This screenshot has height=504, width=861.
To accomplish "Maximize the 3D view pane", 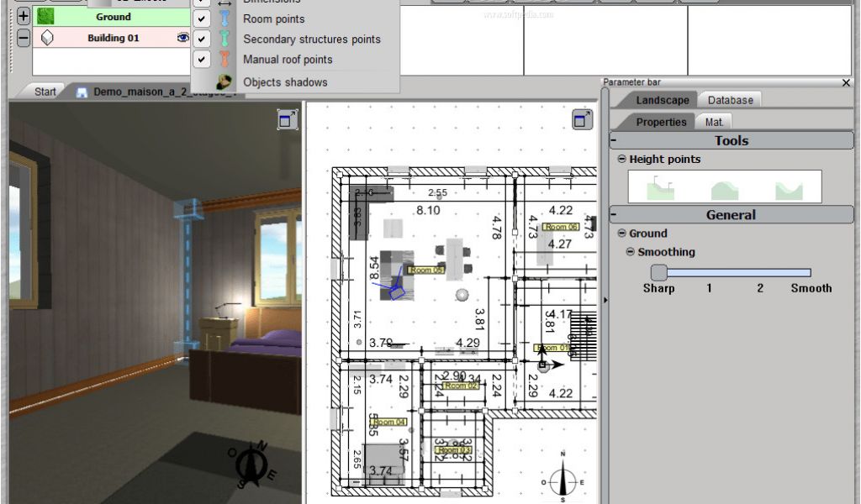I will tap(288, 120).
